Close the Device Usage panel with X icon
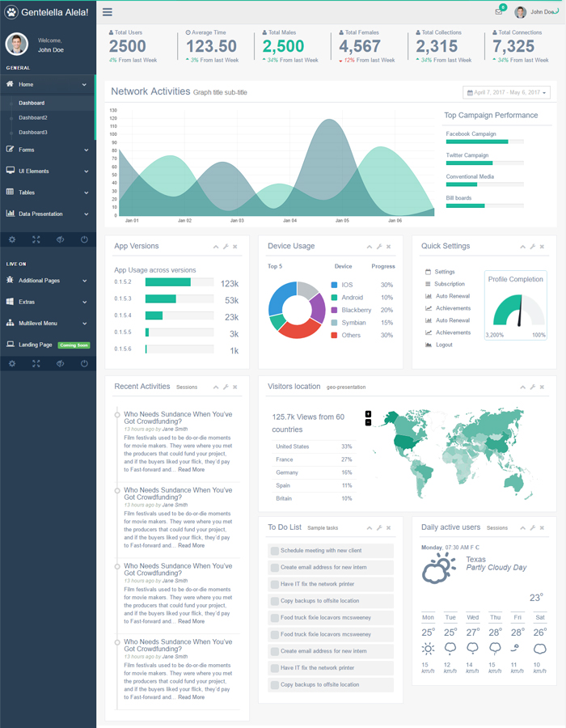Viewport: 566px width, 728px height. point(388,247)
